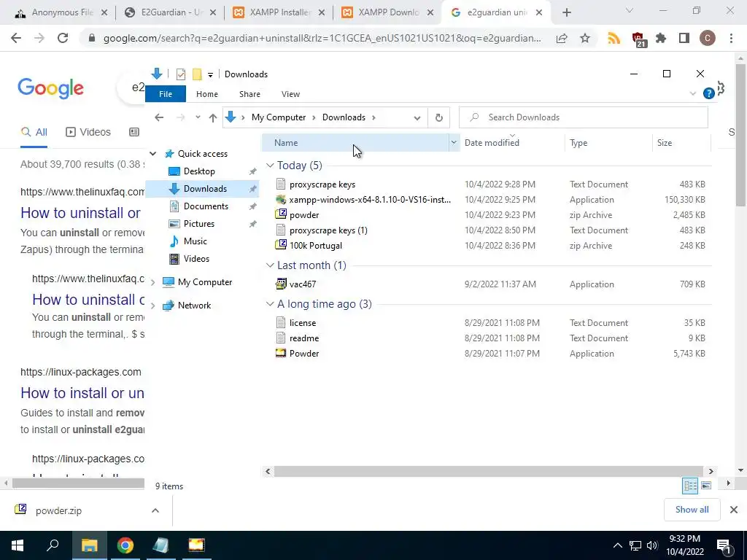The width and height of the screenshot is (747, 560).
Task: Open Customize Quick Access Toolbar dropdown arrow
Action: point(210,75)
